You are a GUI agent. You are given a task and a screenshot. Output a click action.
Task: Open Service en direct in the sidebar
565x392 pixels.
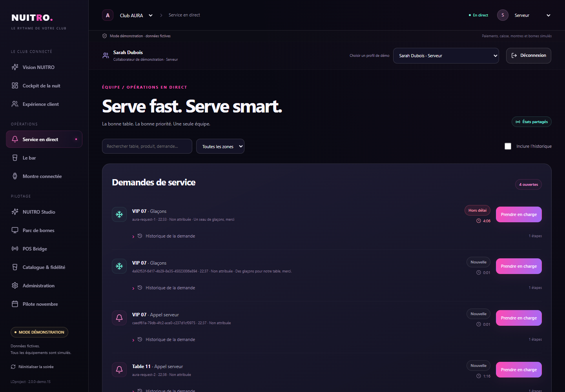(x=44, y=139)
